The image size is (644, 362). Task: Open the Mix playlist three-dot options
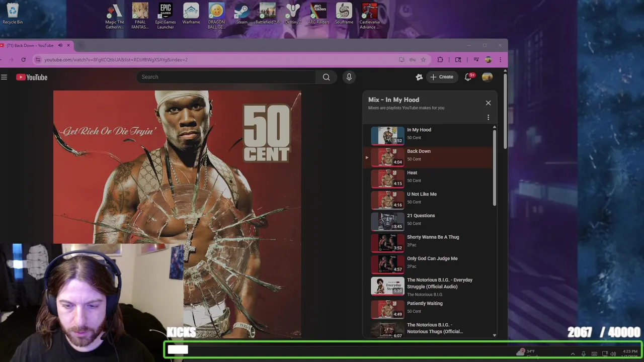488,117
